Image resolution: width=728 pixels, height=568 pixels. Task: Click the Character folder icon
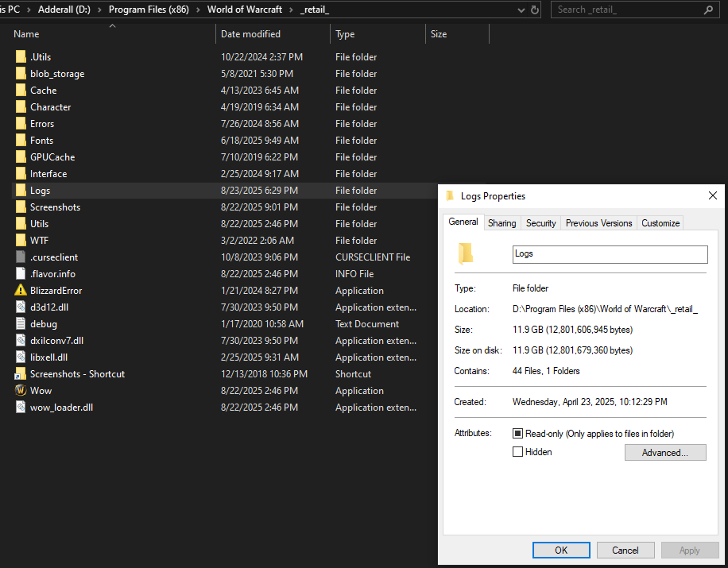click(x=21, y=106)
